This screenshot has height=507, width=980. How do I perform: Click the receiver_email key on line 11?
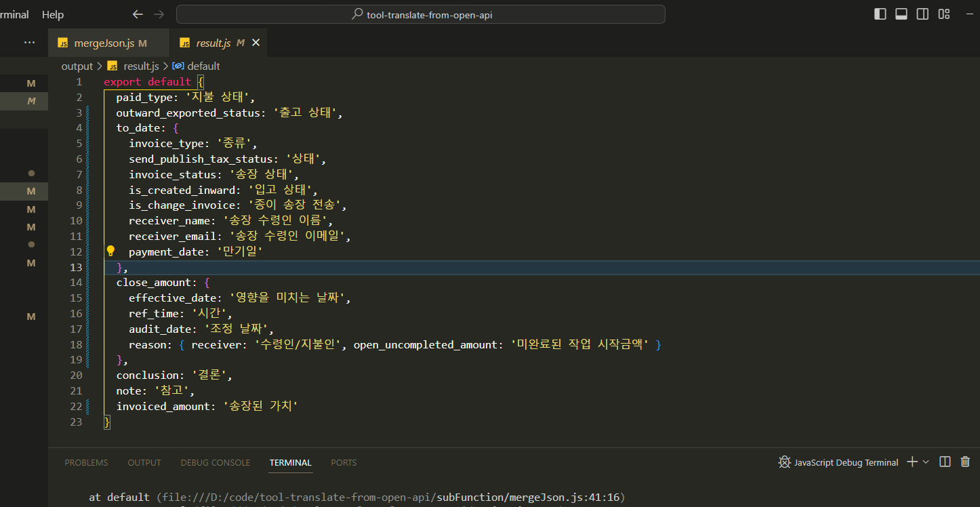pyautogui.click(x=173, y=236)
